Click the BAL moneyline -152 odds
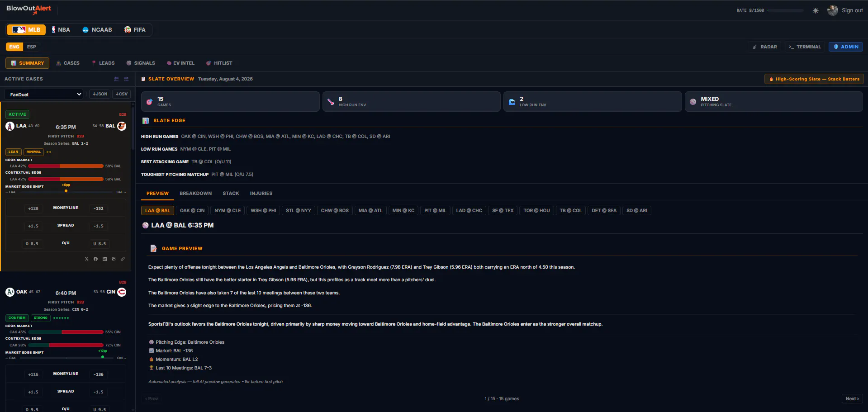This screenshot has width=868, height=412. coord(99,208)
